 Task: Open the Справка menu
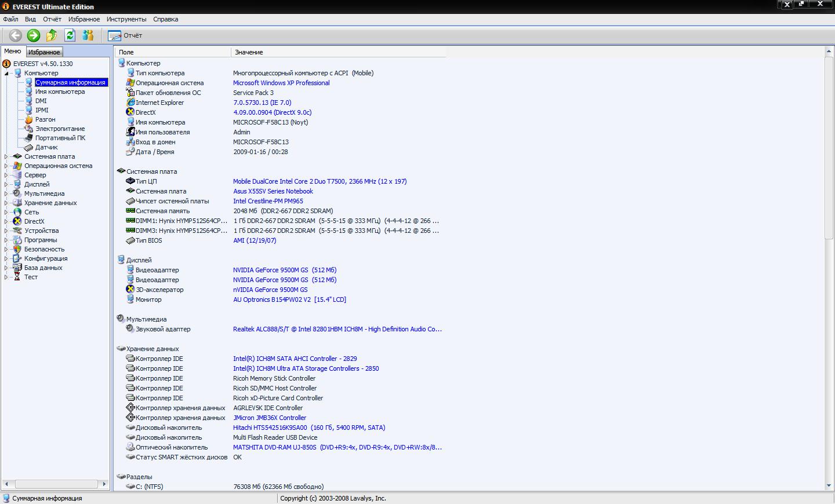click(165, 19)
